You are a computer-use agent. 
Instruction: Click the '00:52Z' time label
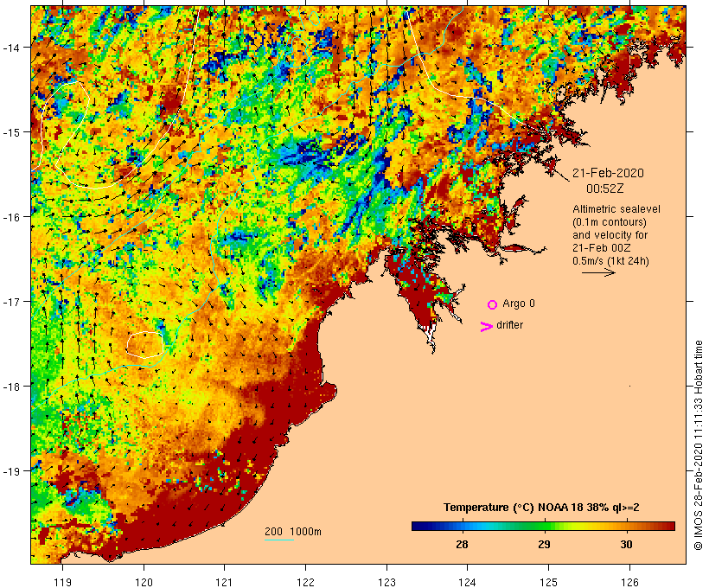point(605,189)
